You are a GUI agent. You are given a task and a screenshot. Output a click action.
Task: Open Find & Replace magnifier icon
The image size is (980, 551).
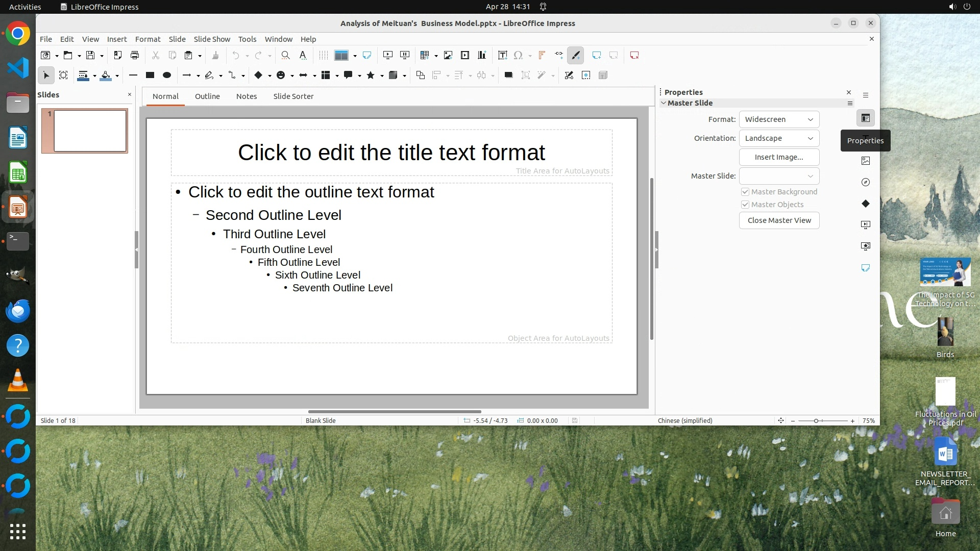pos(285,55)
